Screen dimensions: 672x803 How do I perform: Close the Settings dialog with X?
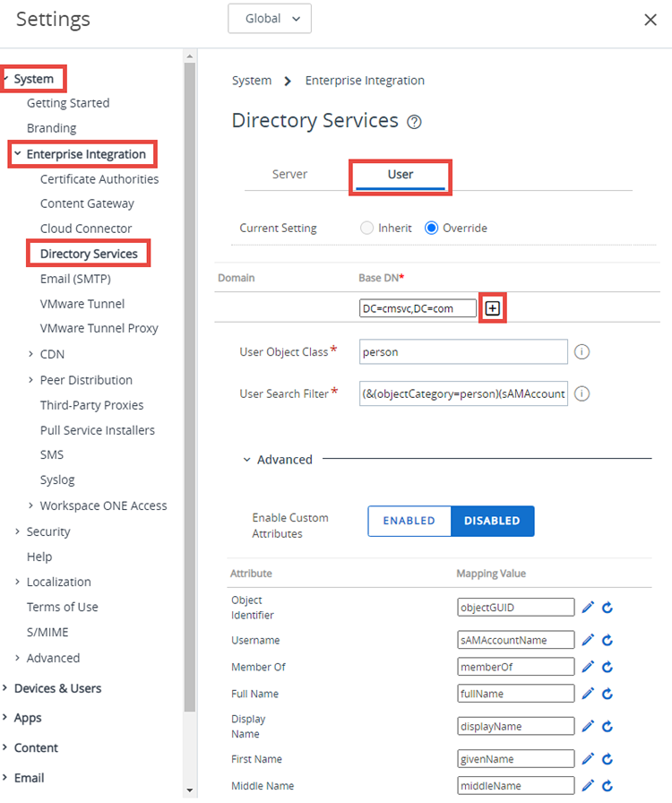[650, 20]
